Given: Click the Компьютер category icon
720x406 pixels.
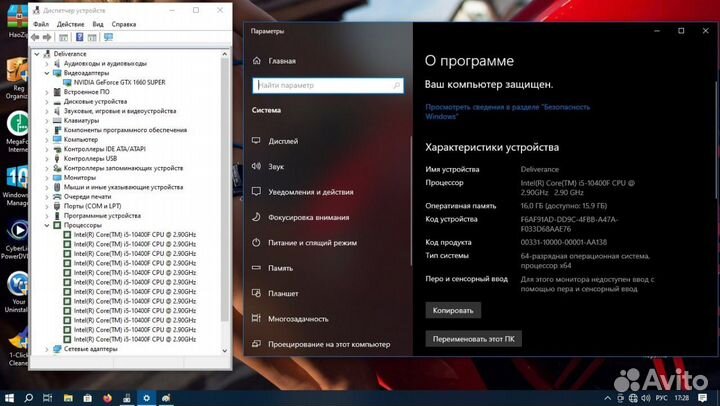Looking at the screenshot, I should click(57, 140).
